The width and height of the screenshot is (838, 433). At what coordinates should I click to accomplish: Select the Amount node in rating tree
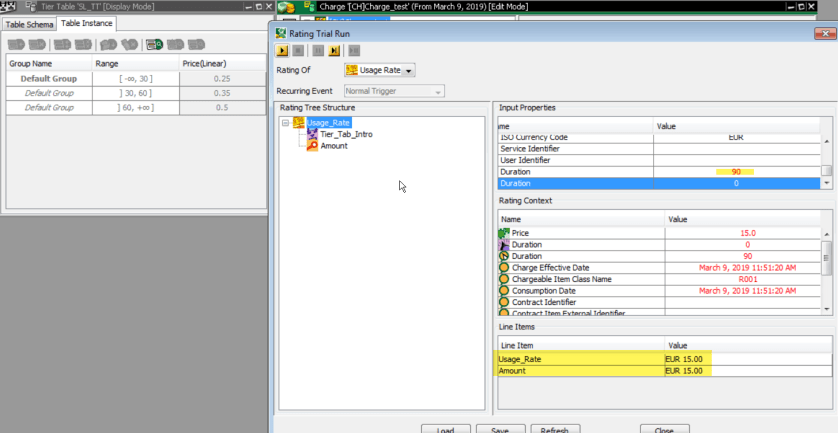[333, 146]
